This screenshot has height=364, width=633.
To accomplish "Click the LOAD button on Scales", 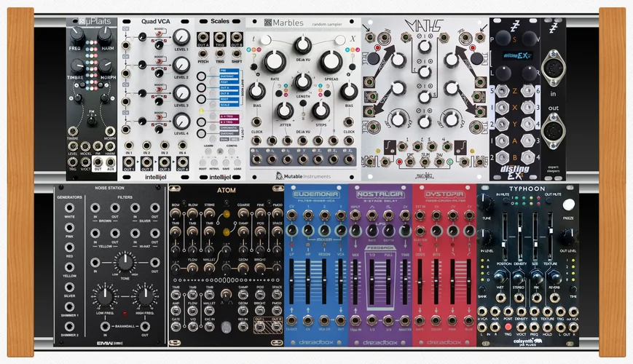I will (x=237, y=162).
